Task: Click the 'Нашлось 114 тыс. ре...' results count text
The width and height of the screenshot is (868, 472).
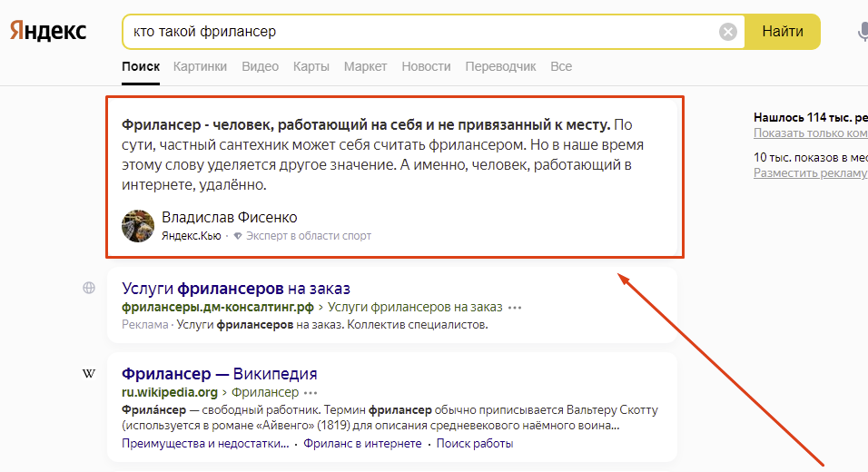Action: 811,117
